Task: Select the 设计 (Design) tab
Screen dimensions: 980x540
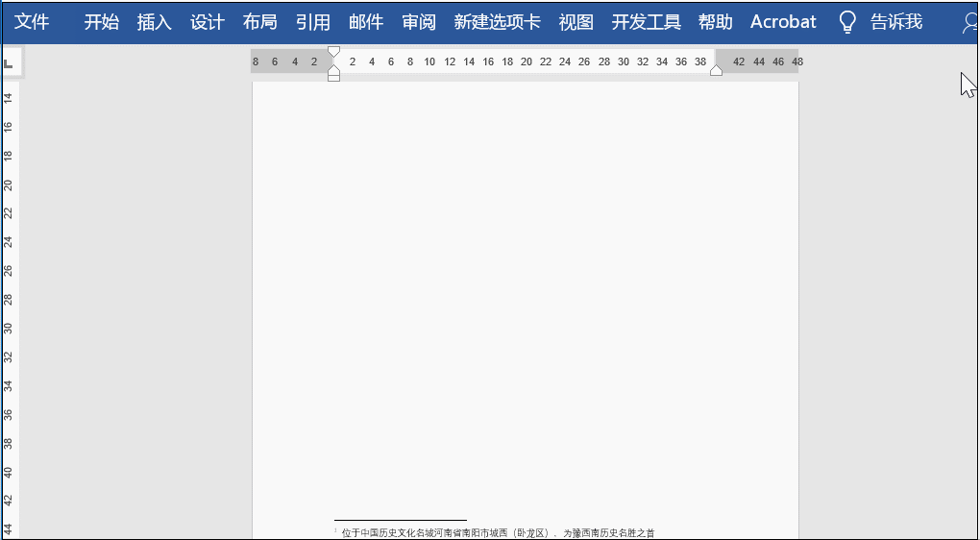Action: coord(207,22)
